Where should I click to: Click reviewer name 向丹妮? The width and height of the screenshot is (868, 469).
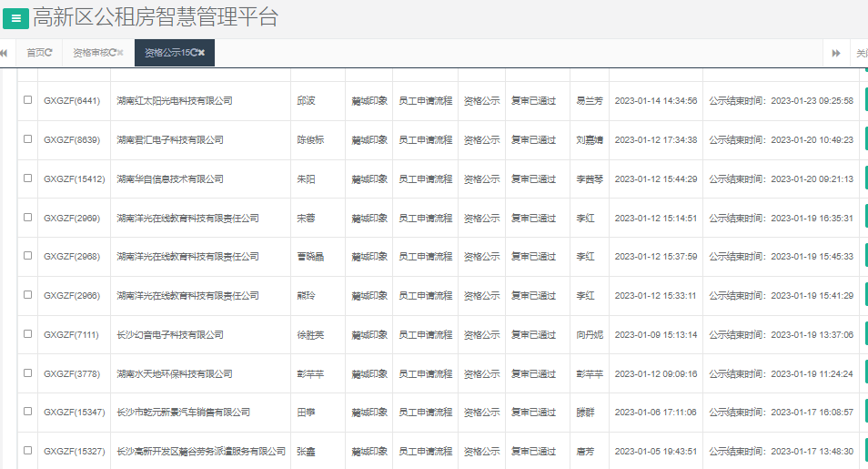[x=590, y=335]
